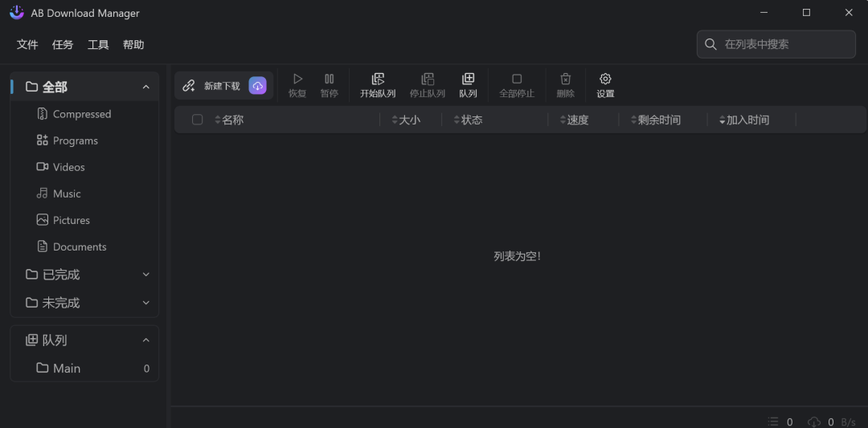868x428 pixels.
Task: Open the 任务 menu
Action: pyautogui.click(x=63, y=45)
